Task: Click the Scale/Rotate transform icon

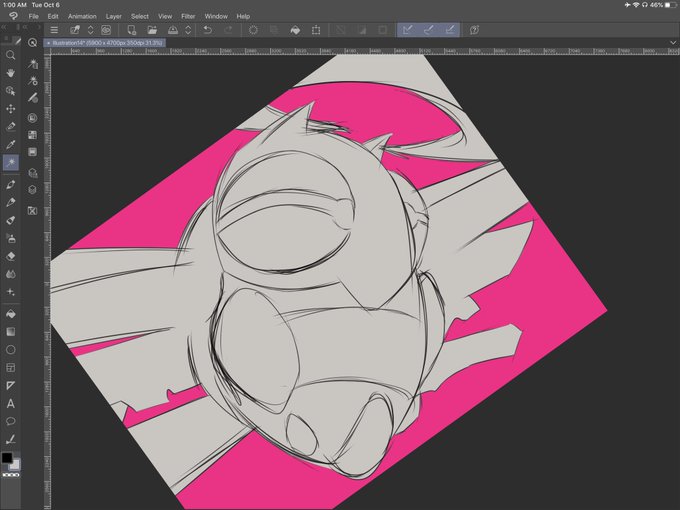Action: (316, 30)
